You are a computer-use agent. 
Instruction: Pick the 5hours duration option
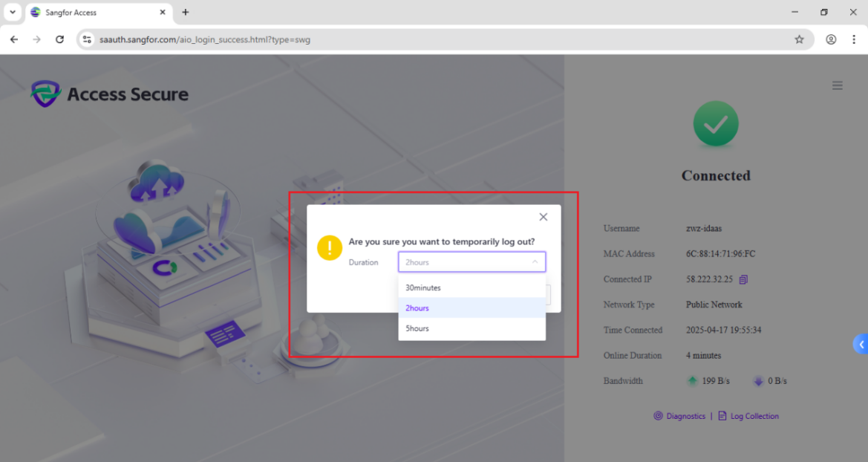471,328
